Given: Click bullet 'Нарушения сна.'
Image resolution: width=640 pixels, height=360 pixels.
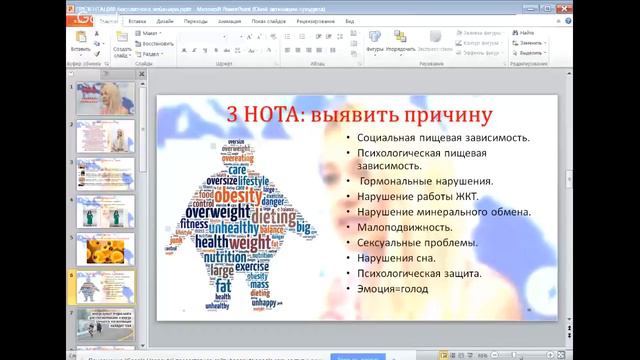Looking at the screenshot, I should pyautogui.click(x=396, y=258).
